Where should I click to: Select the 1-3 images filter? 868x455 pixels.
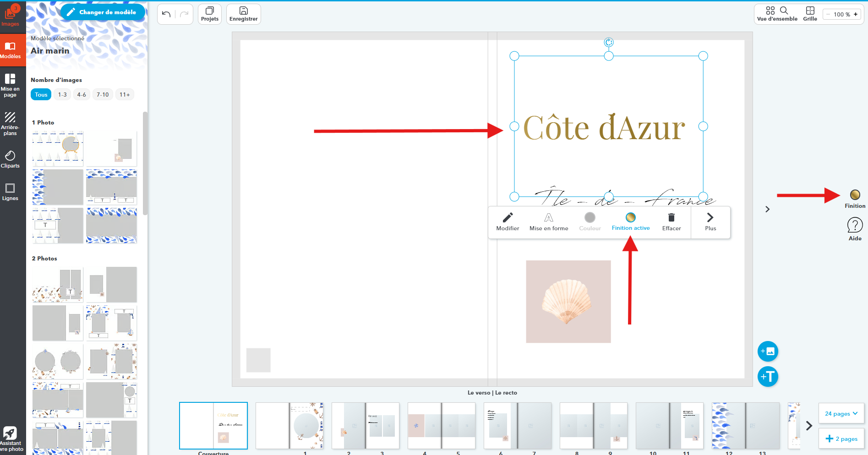click(x=62, y=95)
